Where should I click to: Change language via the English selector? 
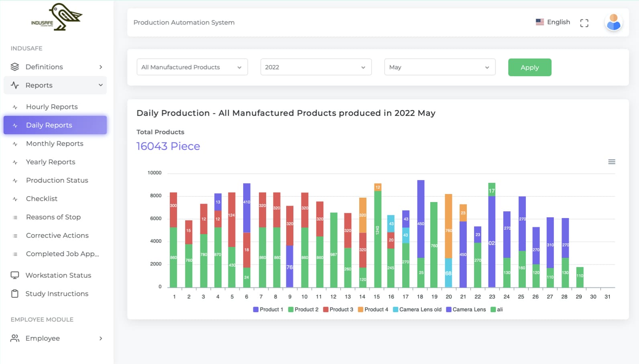pos(553,22)
